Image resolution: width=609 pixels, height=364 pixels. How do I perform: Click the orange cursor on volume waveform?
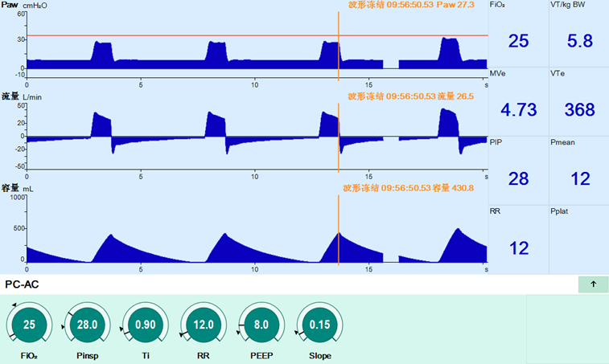pos(339,230)
